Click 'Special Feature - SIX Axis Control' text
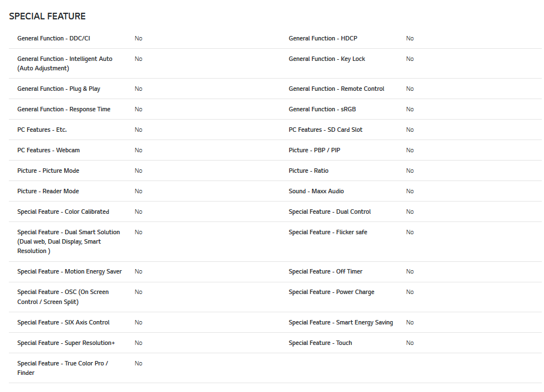544x392 pixels. tap(64, 323)
